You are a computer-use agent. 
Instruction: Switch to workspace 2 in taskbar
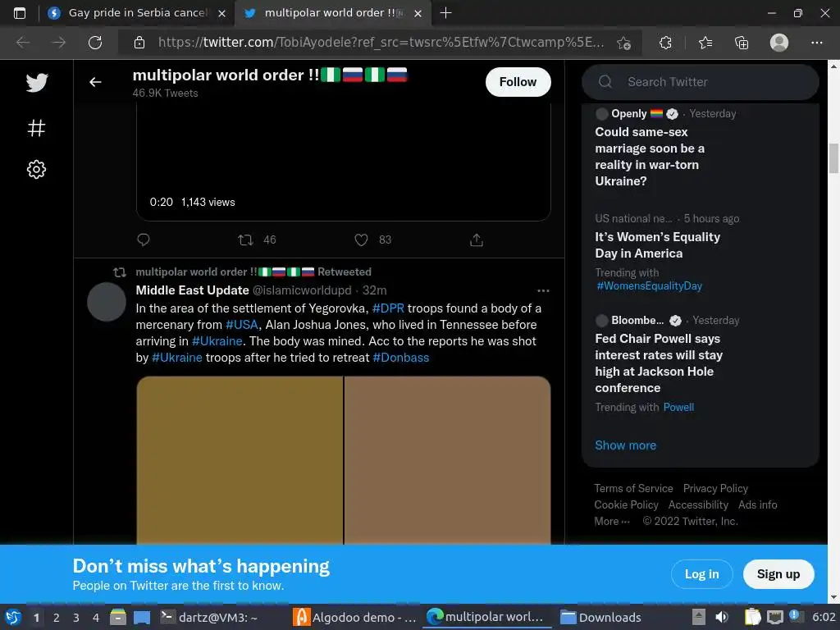pyautogui.click(x=57, y=618)
